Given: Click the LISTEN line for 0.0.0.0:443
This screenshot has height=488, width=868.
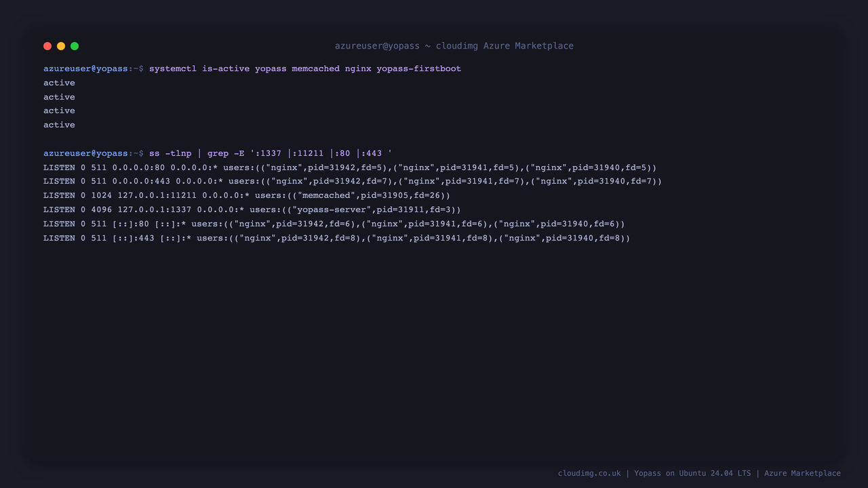Looking at the screenshot, I should [353, 181].
